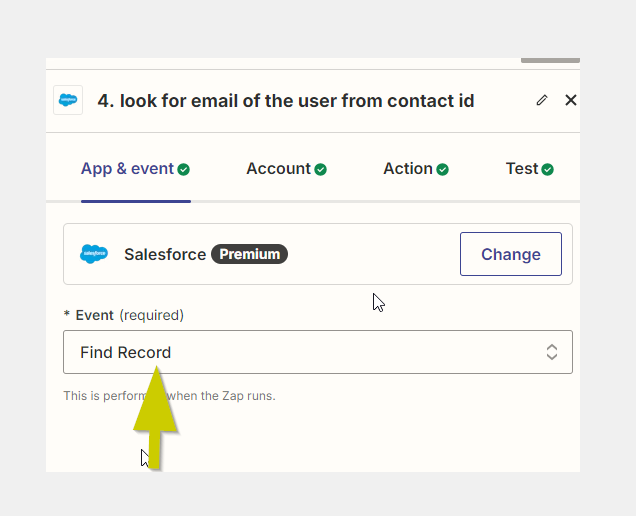Viewport: 636px width, 516px height.
Task: Click the scrollbar thumb at top right
Action: tap(550, 60)
